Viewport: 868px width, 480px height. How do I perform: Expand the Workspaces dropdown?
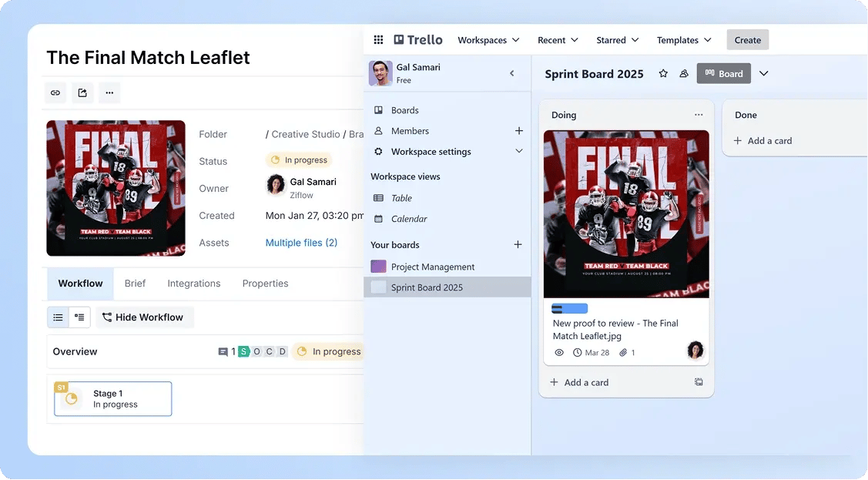(x=488, y=40)
